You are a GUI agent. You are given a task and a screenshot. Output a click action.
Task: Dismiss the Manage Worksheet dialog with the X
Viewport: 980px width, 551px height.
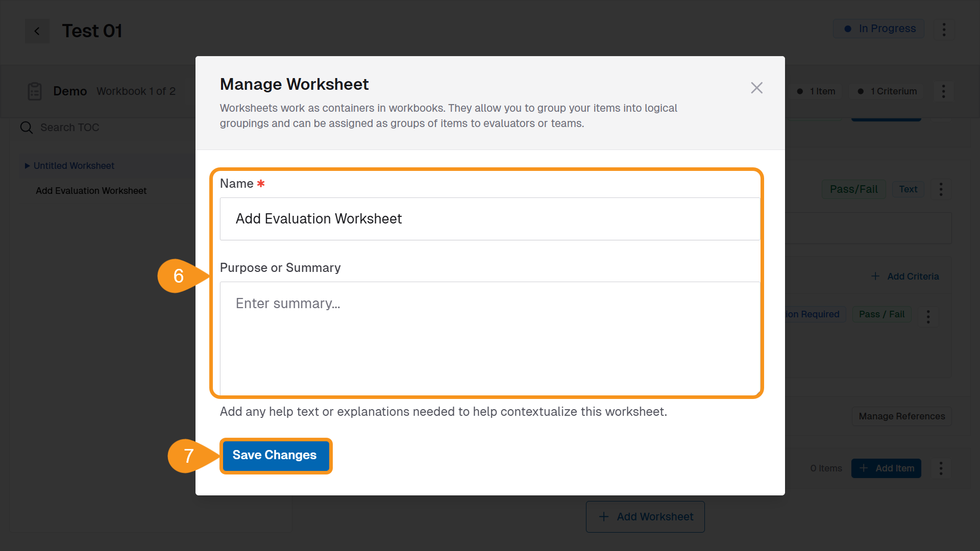pyautogui.click(x=756, y=88)
